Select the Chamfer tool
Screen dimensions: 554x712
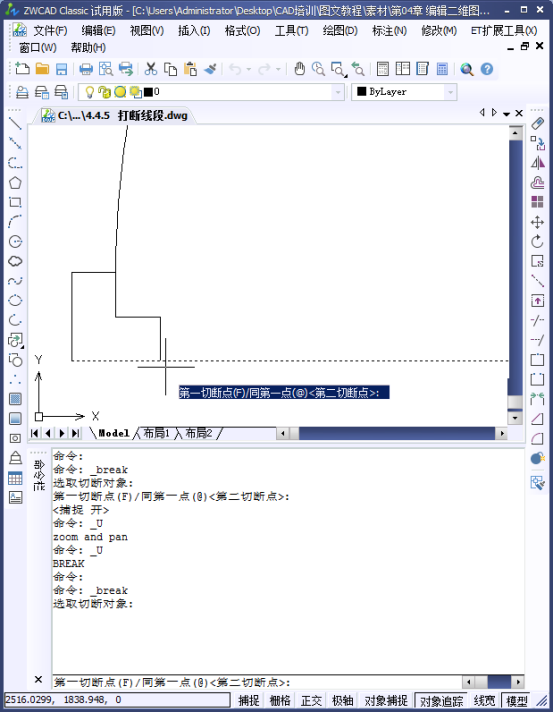537,418
